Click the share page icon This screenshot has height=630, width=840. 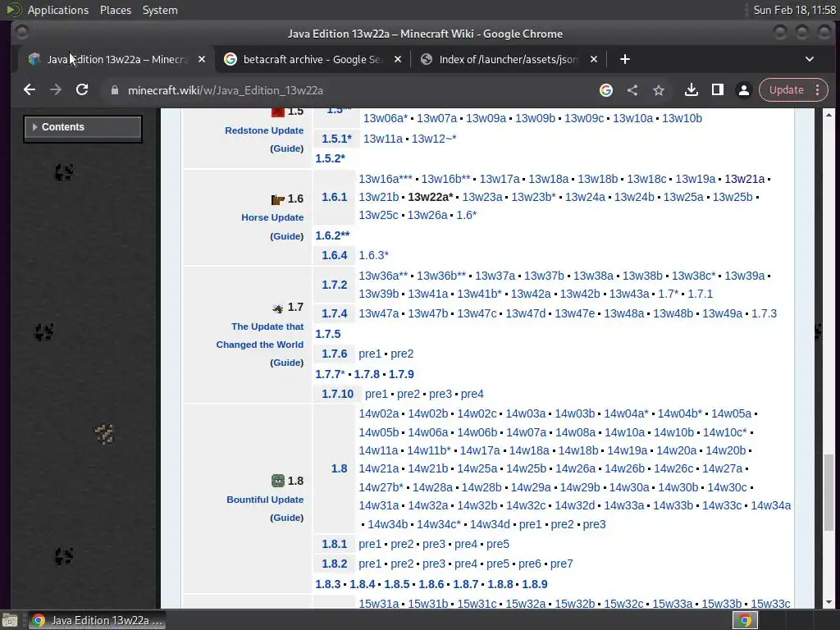tap(632, 90)
